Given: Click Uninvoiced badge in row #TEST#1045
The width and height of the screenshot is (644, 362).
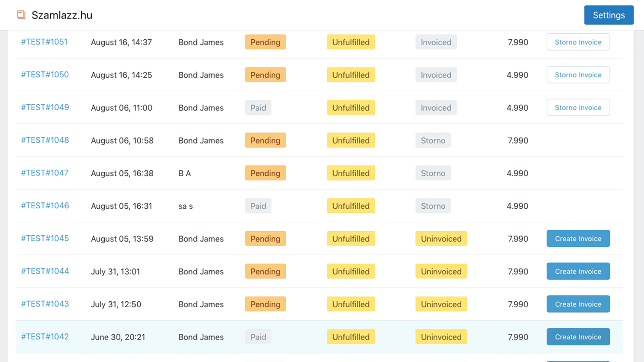Looking at the screenshot, I should [x=441, y=239].
